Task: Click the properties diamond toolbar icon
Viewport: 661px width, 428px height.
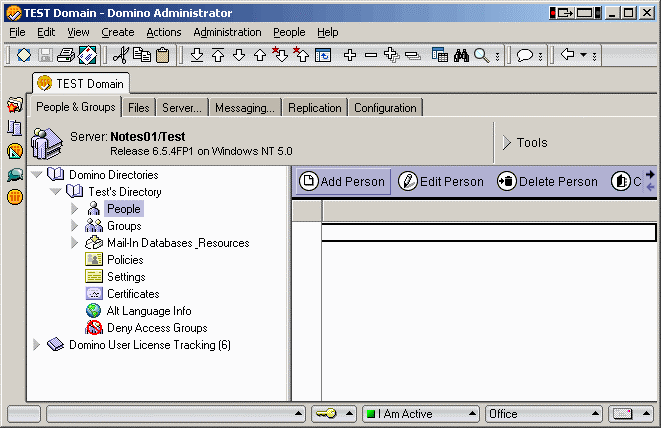Action: [24, 55]
